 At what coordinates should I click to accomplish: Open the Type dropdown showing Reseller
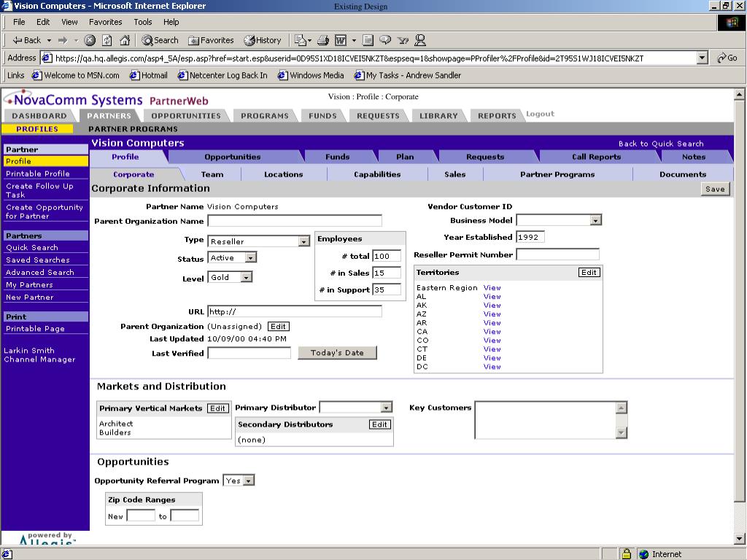pyautogui.click(x=304, y=241)
